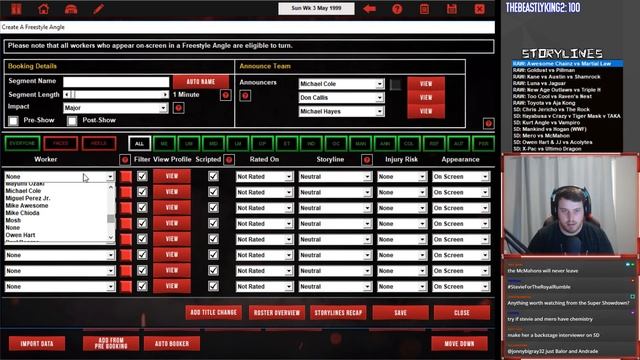Open the last row Worker dropdown
This screenshot has width=640, height=360.
pyautogui.click(x=60, y=287)
